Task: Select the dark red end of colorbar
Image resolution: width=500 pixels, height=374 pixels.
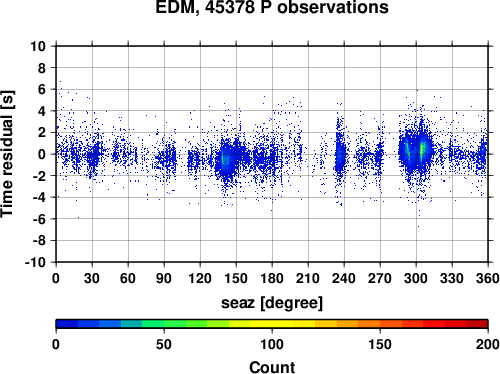Action: 477,324
